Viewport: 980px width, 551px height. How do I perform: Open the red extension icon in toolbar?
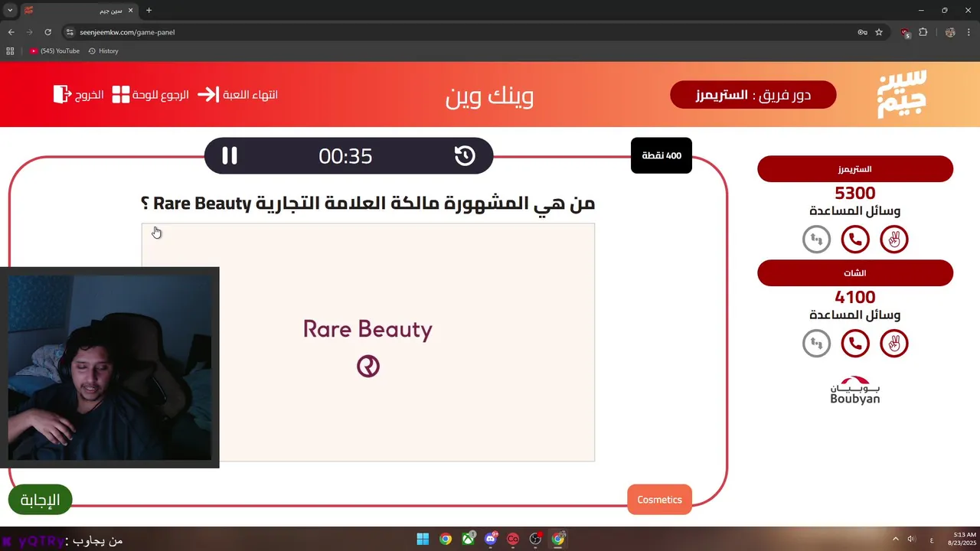tap(906, 33)
